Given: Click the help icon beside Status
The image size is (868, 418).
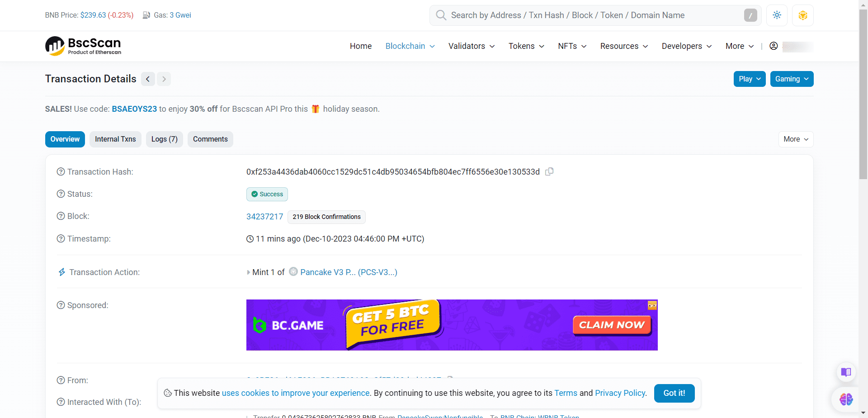Looking at the screenshot, I should click(x=61, y=194).
